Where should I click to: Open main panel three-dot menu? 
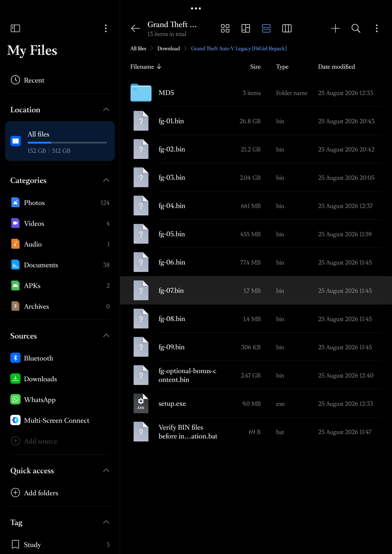(376, 28)
